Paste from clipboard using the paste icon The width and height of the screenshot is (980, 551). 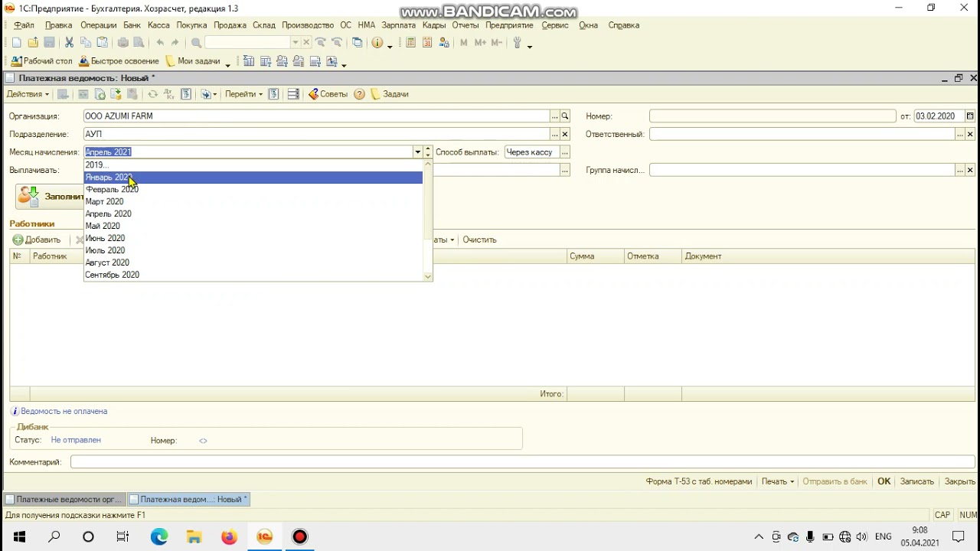point(103,43)
